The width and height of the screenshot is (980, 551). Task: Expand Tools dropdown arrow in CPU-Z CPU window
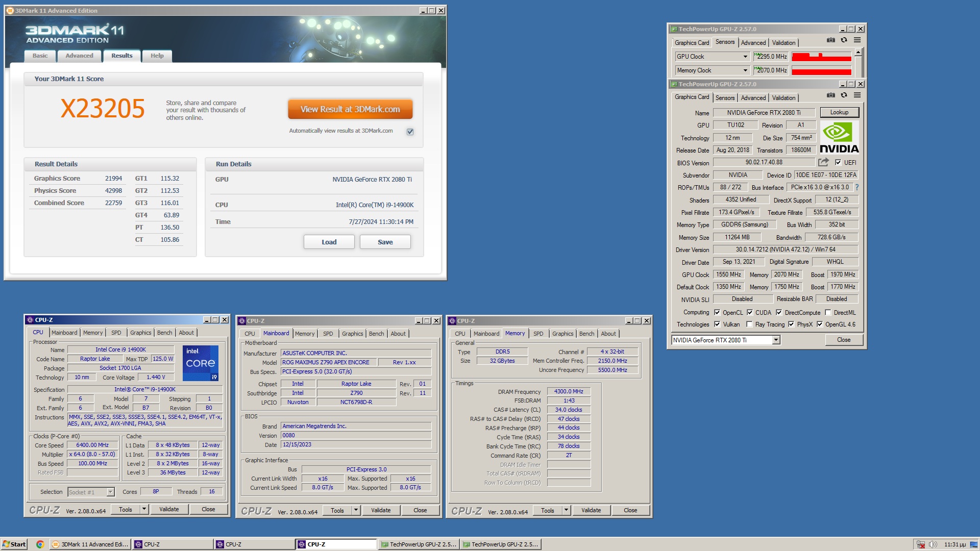click(x=144, y=509)
